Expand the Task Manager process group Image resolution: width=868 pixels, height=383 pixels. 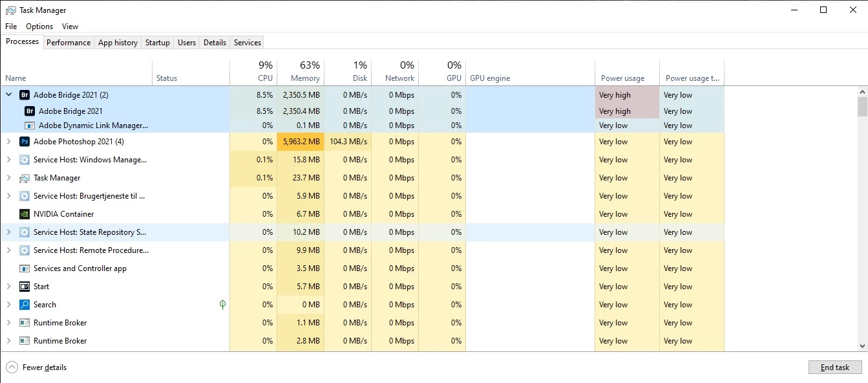pos(9,177)
